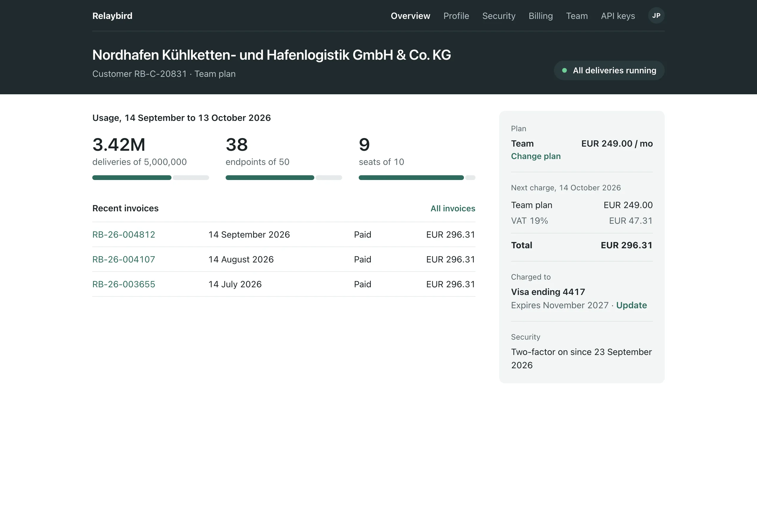Select the 3.42M deliveries figure

[119, 145]
